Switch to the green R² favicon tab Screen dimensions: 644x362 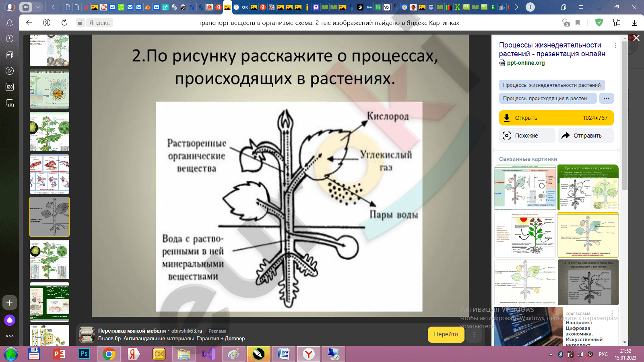tap(165, 7)
